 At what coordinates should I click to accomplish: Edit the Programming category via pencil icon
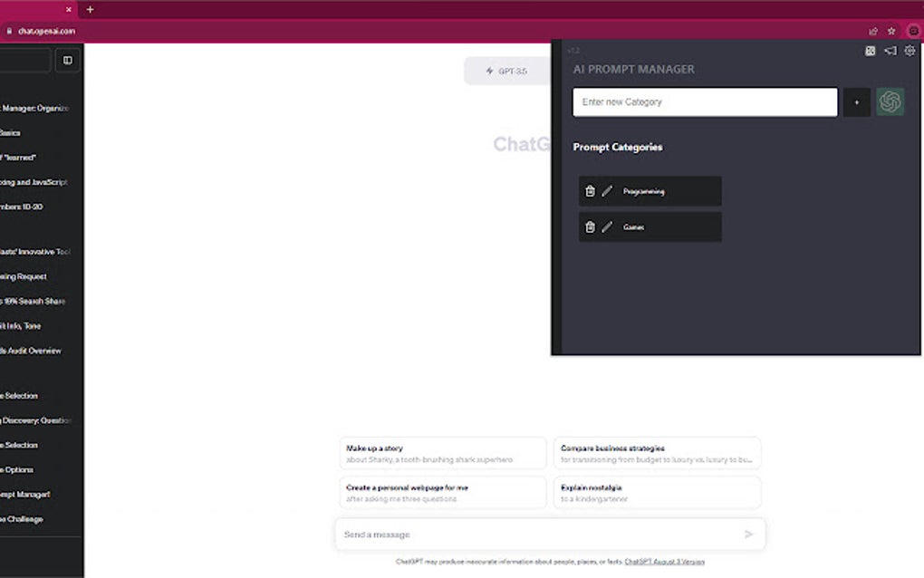tap(607, 191)
